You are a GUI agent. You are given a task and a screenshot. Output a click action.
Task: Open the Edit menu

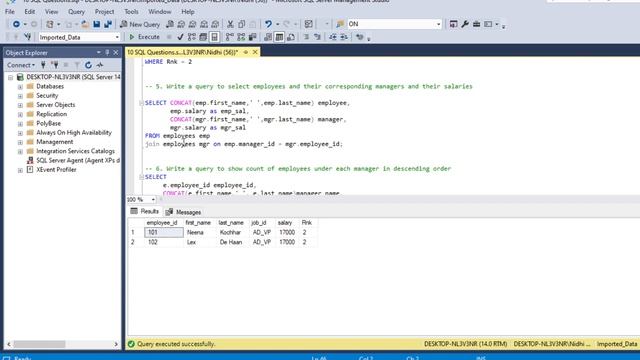tap(30, 12)
